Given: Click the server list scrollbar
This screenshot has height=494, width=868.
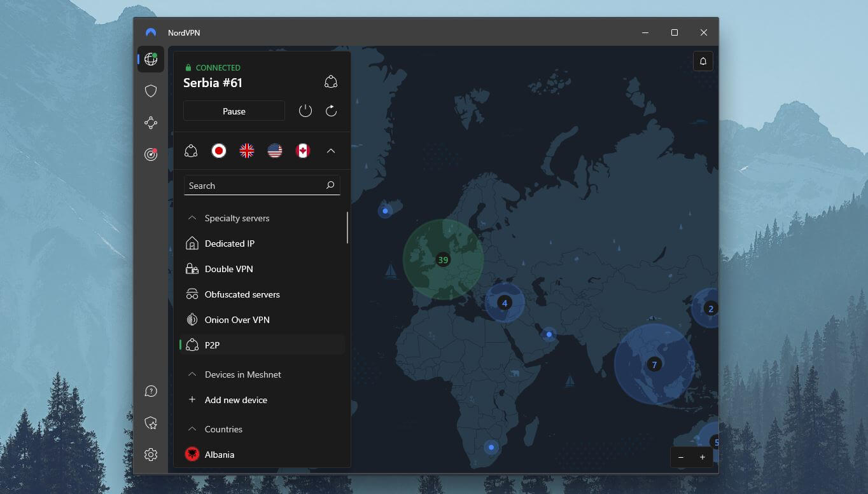Looking at the screenshot, I should (x=347, y=228).
